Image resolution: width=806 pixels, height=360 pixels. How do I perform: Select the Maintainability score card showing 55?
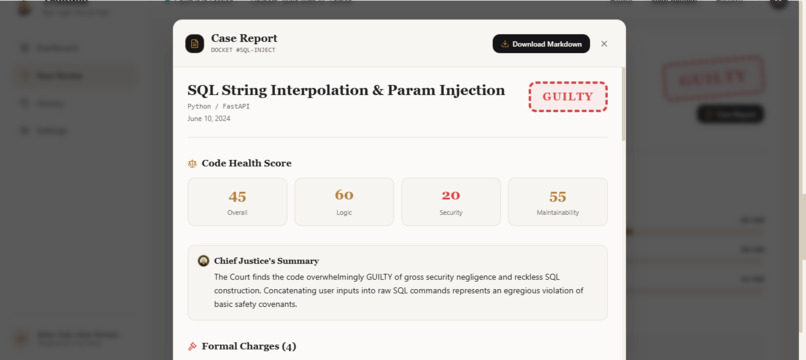558,202
